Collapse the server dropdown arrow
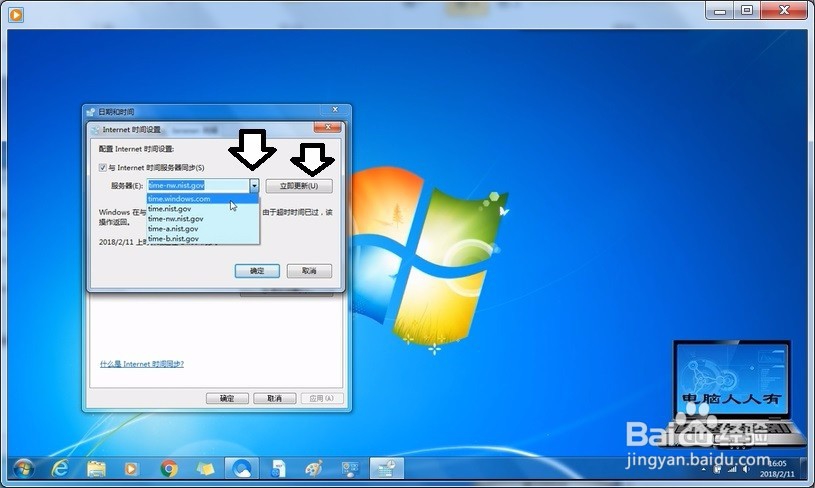Screen dimensions: 815x488 coord(254,186)
